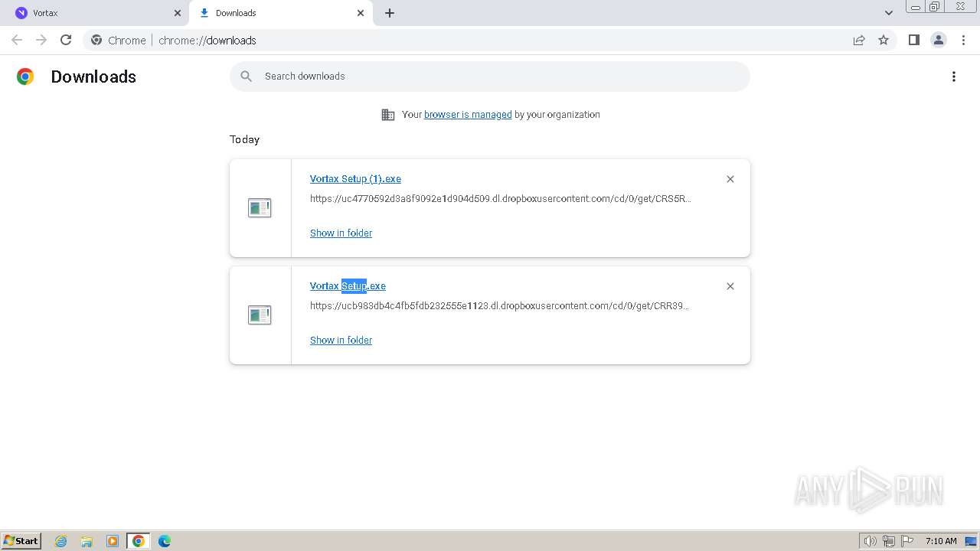Open Vortax Setup (1).exe file link

355,179
